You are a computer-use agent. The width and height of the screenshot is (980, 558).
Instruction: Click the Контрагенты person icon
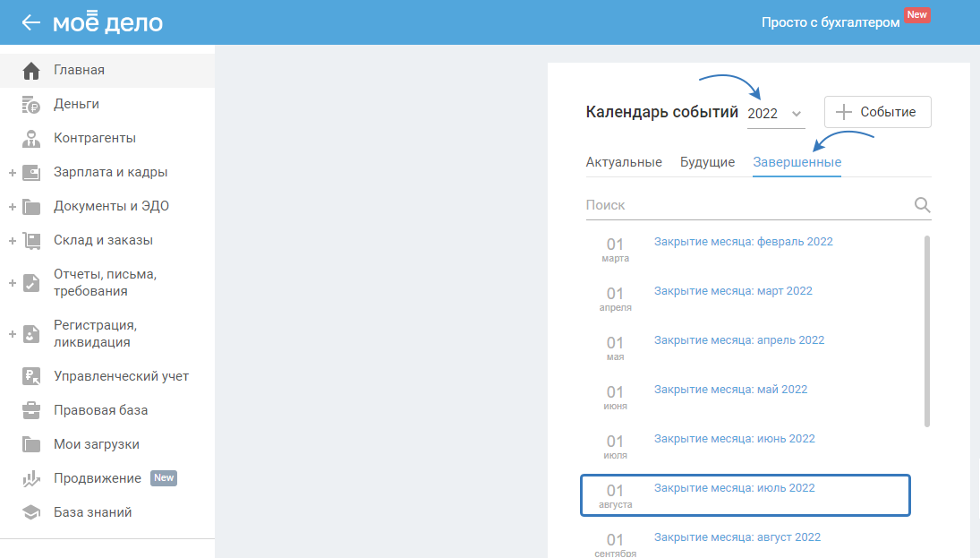[x=31, y=138]
